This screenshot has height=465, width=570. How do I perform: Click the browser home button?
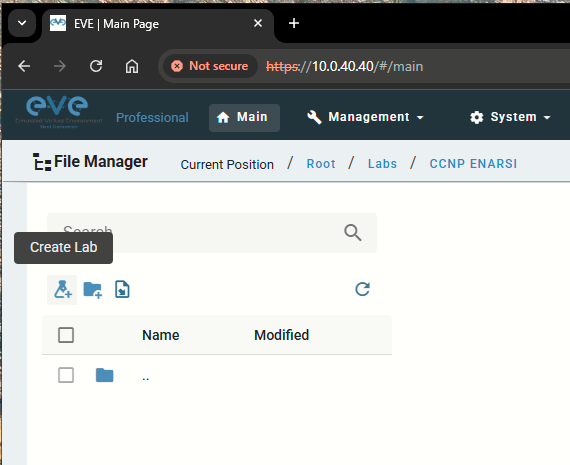click(x=132, y=67)
